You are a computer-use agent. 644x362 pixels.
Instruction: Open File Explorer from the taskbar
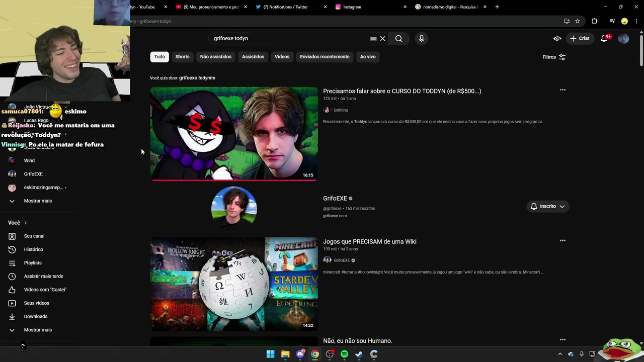(285, 354)
